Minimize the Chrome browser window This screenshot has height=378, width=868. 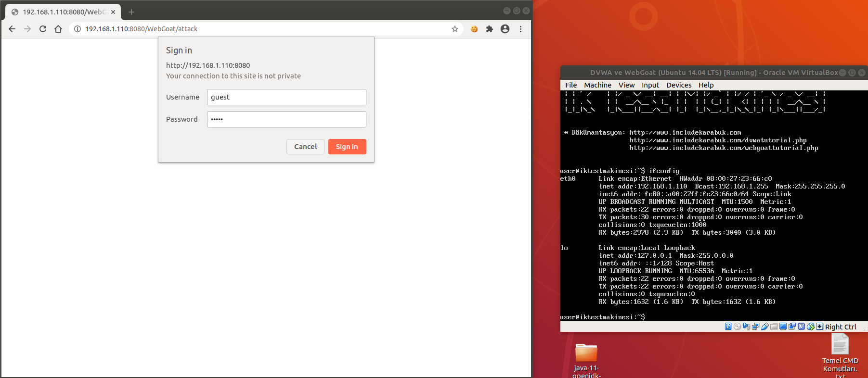(507, 11)
